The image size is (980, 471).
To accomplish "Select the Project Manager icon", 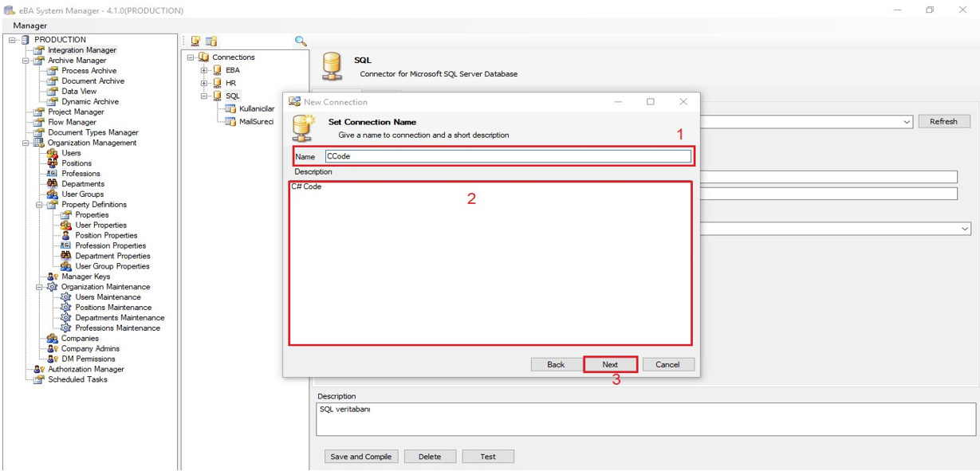I will click(38, 112).
